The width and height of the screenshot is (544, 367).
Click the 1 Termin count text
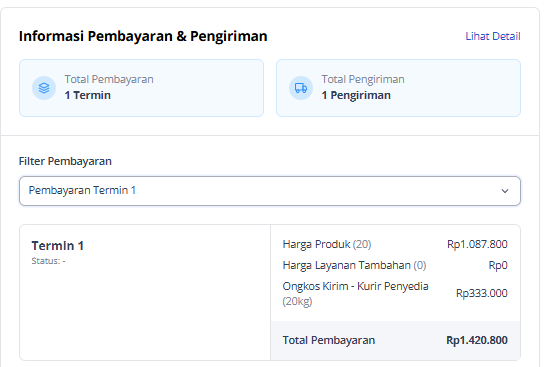(88, 95)
